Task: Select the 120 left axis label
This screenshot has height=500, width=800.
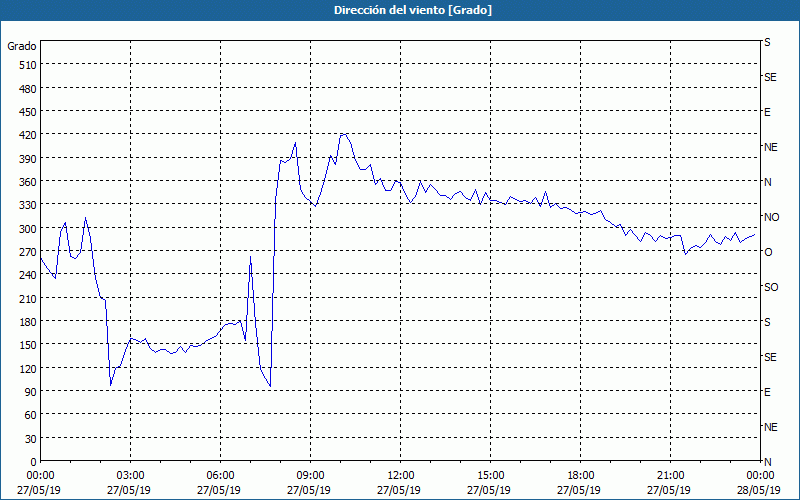Action: tap(28, 369)
